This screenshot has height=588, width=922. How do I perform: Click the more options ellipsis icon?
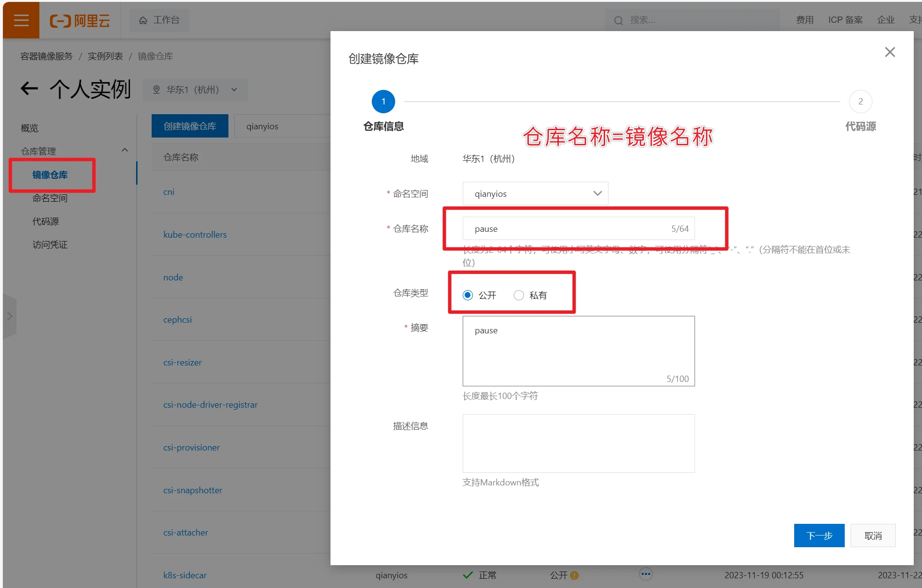645,574
